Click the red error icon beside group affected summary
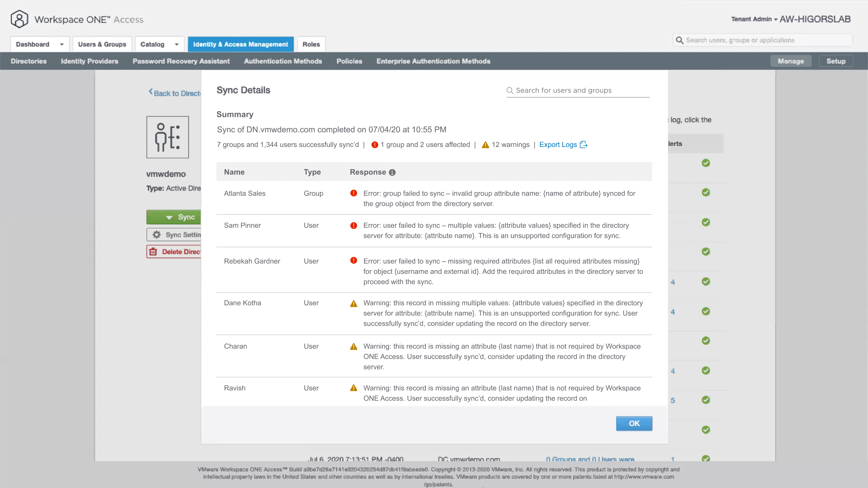The width and height of the screenshot is (868, 488). tap(374, 145)
